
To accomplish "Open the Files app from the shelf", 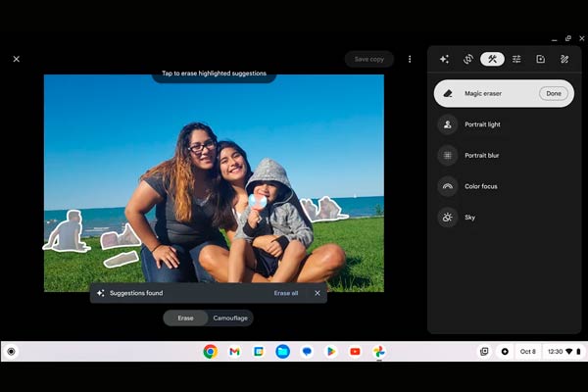I will 283,352.
